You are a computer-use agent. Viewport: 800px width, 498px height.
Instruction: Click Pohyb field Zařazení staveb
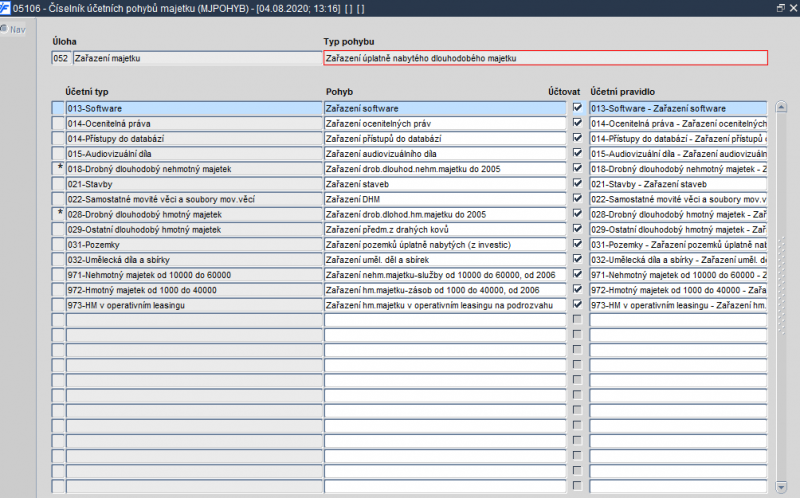point(445,184)
